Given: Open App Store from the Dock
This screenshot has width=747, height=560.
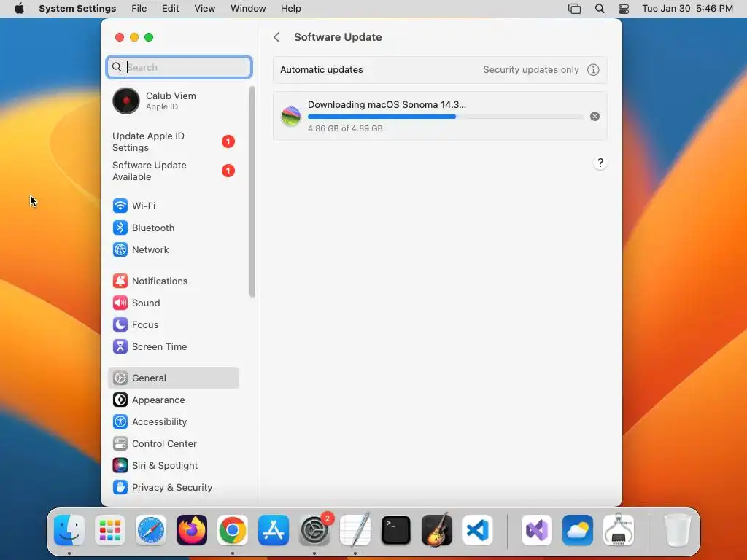Looking at the screenshot, I should coord(274,530).
